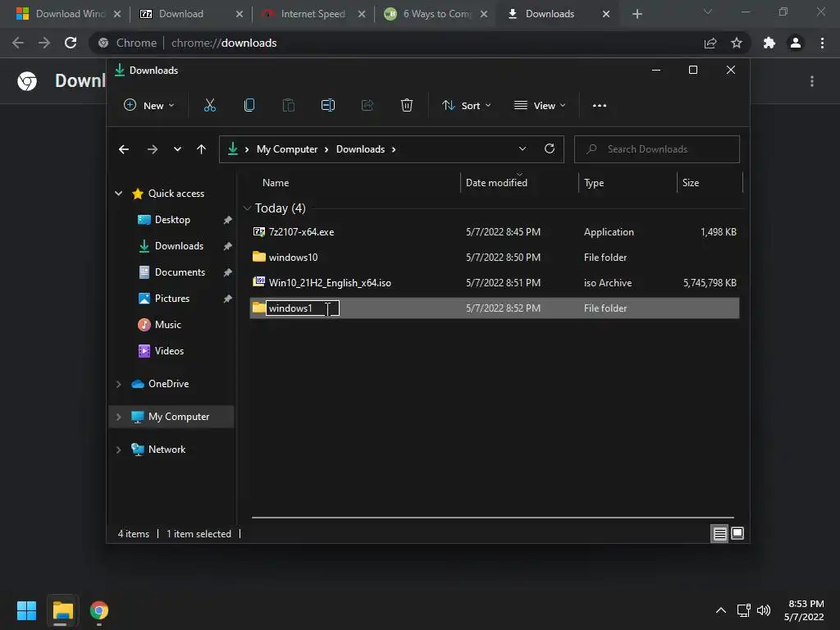Image resolution: width=840 pixels, height=630 pixels.
Task: Click the Share icon in Explorer toolbar
Action: tap(367, 106)
